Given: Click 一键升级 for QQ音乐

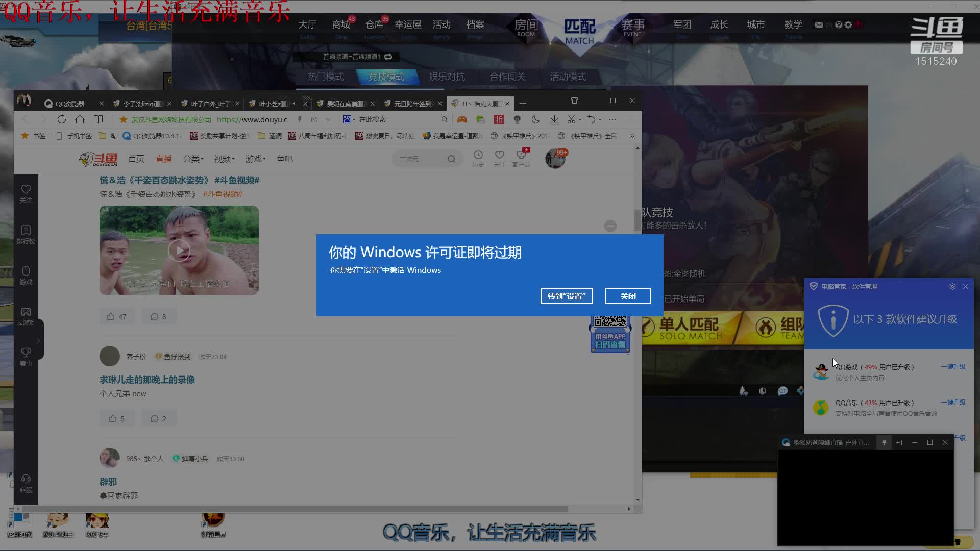Looking at the screenshot, I should (953, 403).
